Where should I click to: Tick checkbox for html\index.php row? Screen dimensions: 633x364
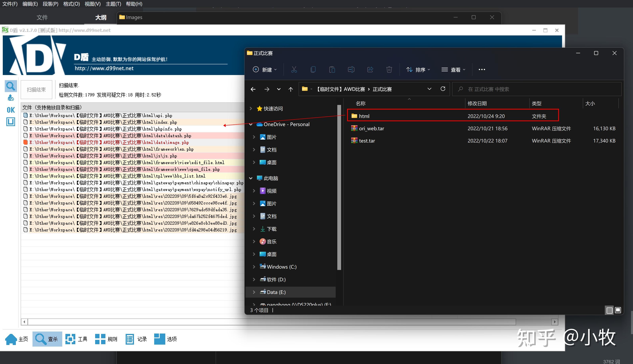[x=25, y=122]
